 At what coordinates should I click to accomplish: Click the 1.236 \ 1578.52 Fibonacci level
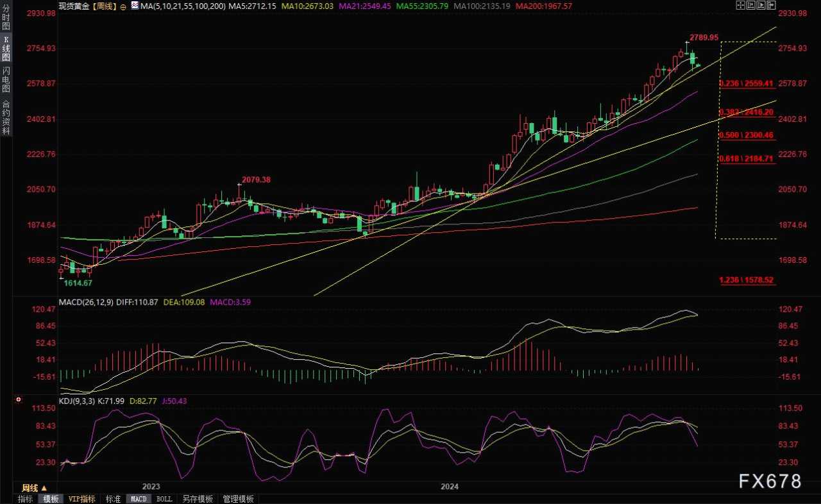pyautogui.click(x=747, y=280)
